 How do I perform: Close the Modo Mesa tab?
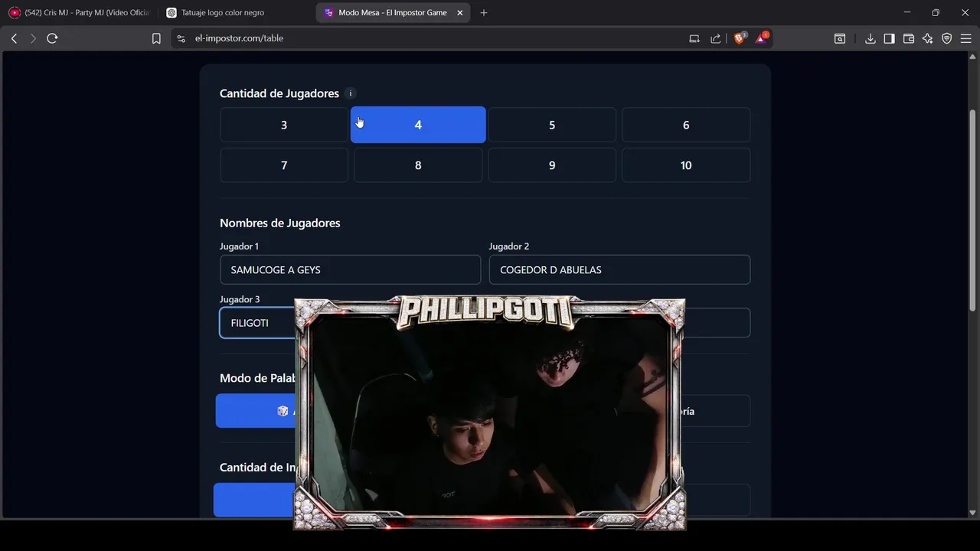click(459, 12)
